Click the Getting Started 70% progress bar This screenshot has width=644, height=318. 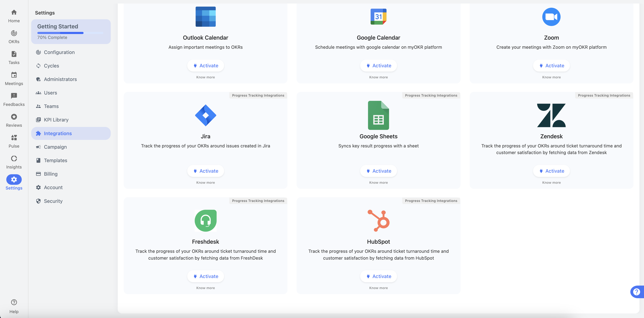tap(70, 33)
